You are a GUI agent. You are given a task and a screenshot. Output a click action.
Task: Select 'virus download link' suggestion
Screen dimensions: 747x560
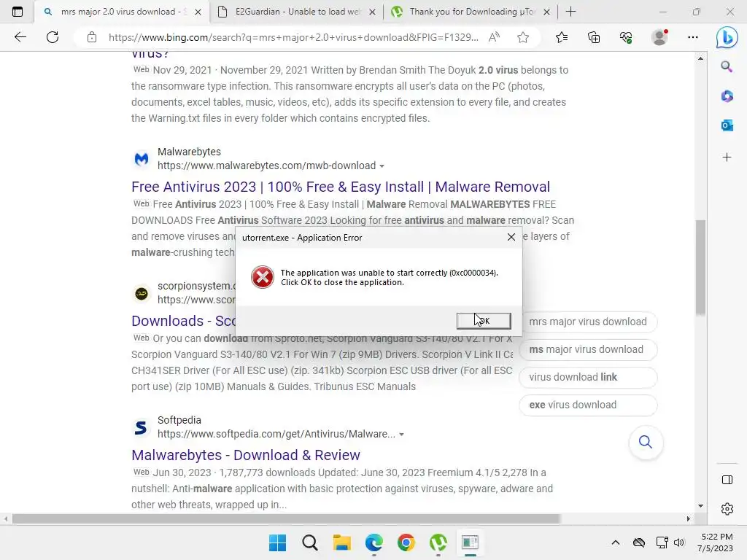[588, 377]
